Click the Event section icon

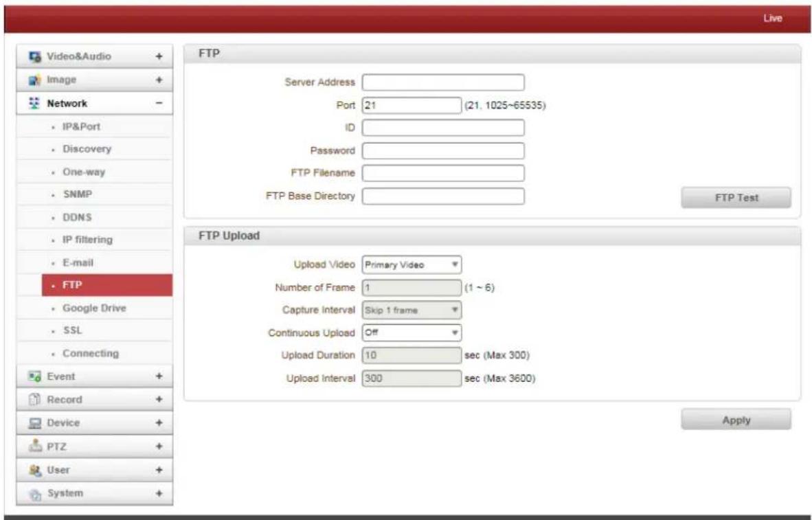[x=35, y=376]
